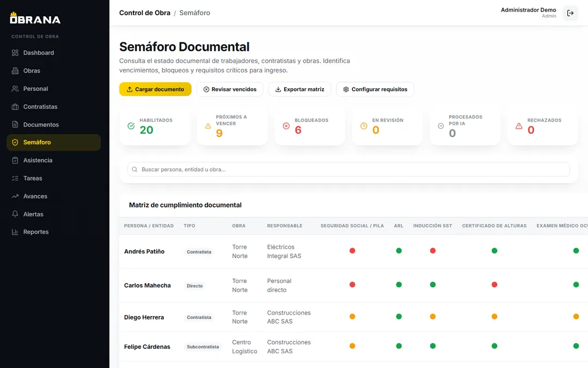Click the Alertas bell icon
Viewport: 588px width, 368px height.
coord(15,214)
